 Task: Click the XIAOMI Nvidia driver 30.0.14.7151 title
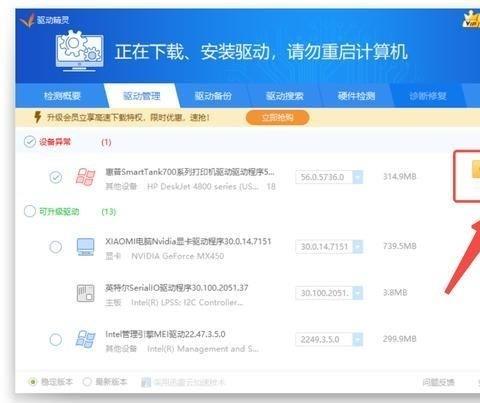[x=188, y=241]
